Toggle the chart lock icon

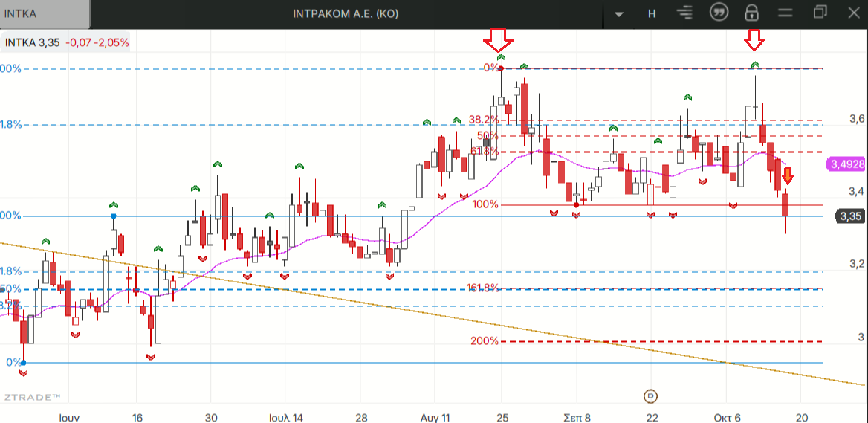pos(751,13)
